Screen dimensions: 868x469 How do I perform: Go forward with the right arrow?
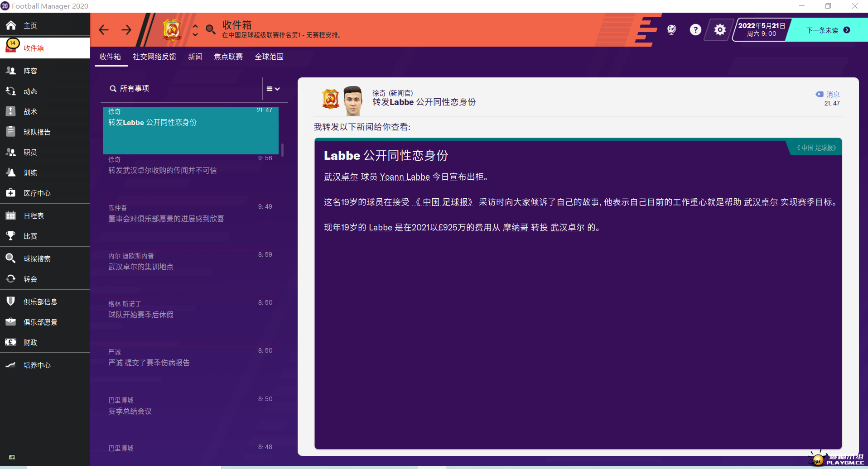click(x=126, y=30)
